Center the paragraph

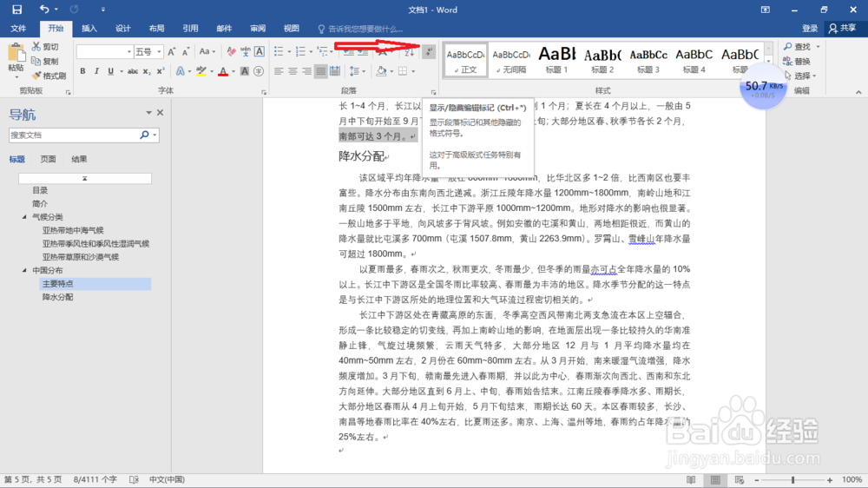point(293,71)
